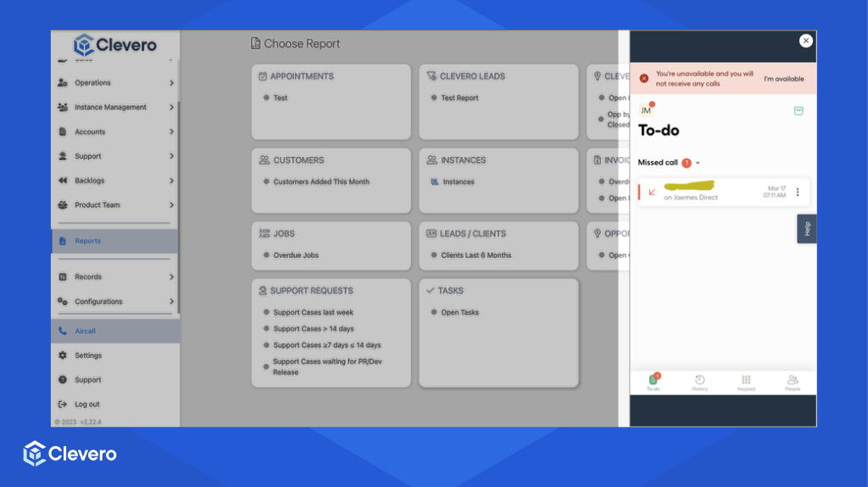Image resolution: width=868 pixels, height=487 pixels.
Task: Expand the Product Team chevron
Action: [x=171, y=205]
